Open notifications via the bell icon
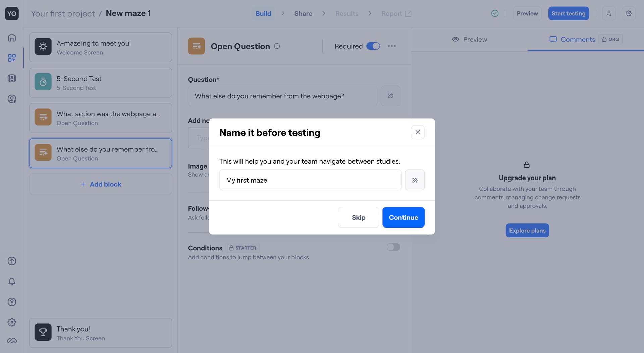 click(x=12, y=282)
